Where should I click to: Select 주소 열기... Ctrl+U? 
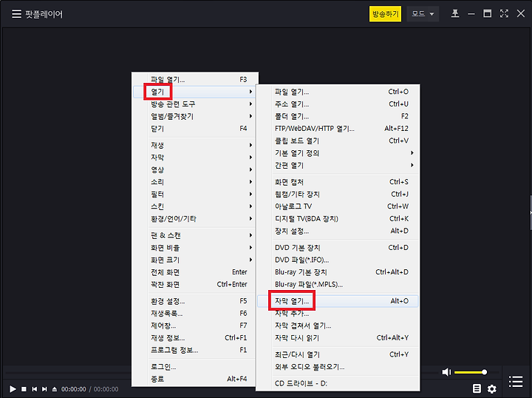coord(338,104)
